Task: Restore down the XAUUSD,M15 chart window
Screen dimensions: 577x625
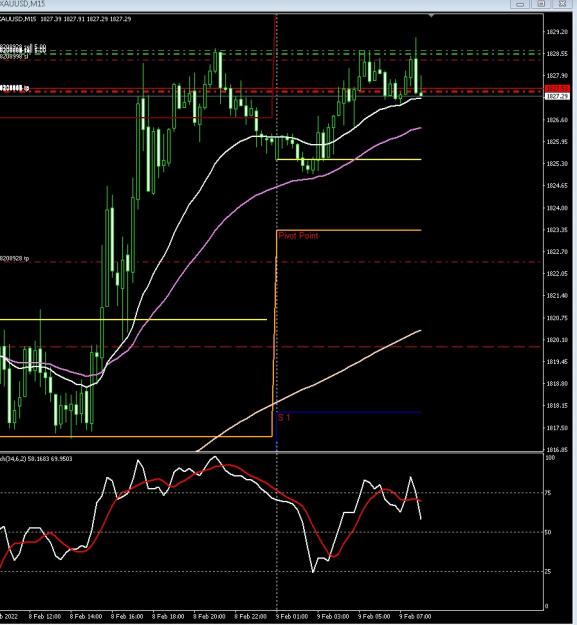Action: [x=541, y=4]
